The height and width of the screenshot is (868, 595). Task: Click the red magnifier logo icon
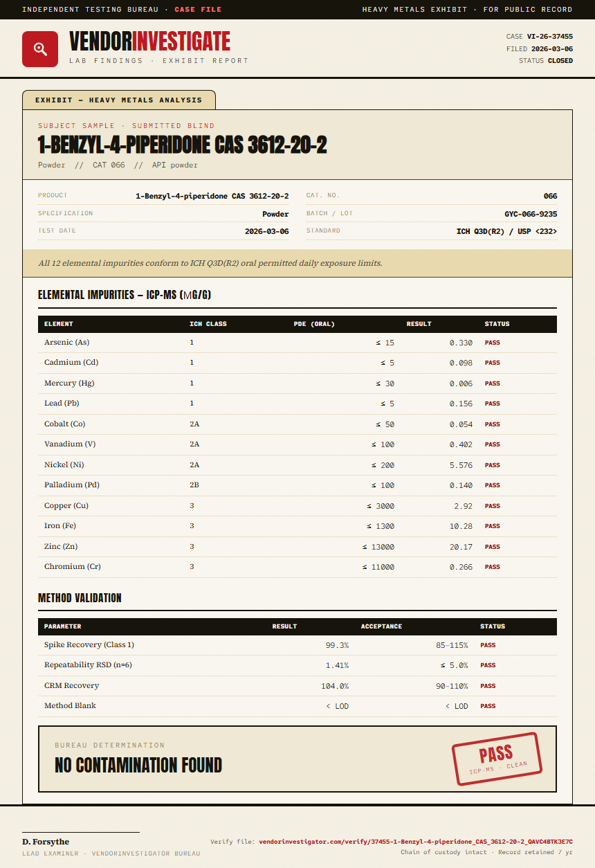40,49
